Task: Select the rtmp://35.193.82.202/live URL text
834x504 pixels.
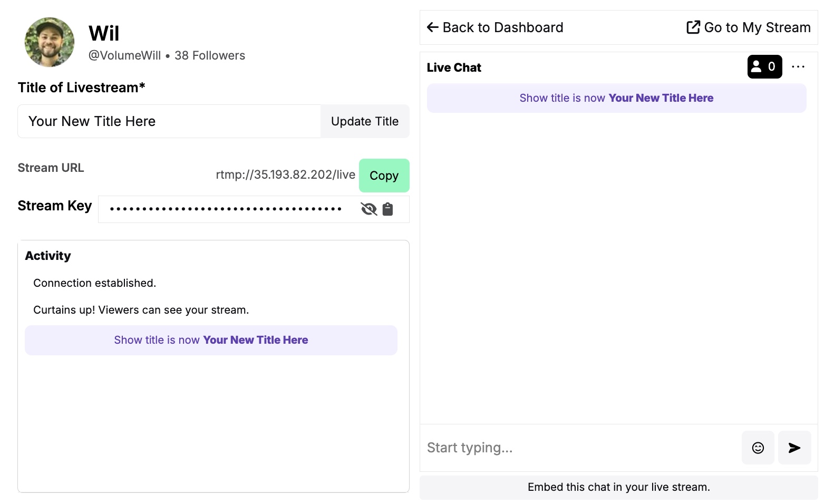Action: point(285,175)
